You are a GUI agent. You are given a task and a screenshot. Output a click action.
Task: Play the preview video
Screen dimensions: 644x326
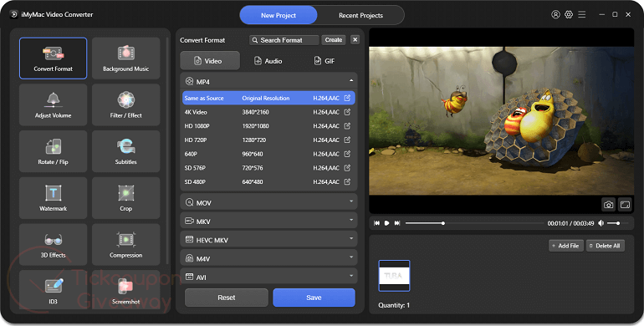[x=386, y=223]
